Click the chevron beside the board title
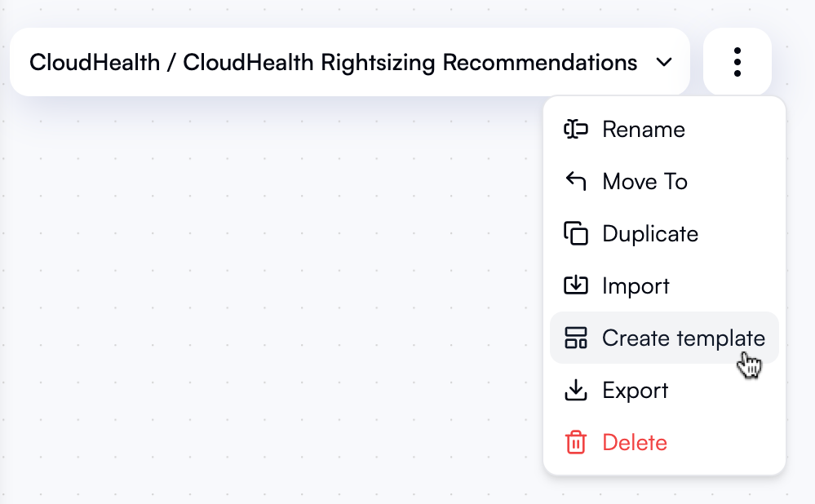The width and height of the screenshot is (815, 504). (x=664, y=62)
